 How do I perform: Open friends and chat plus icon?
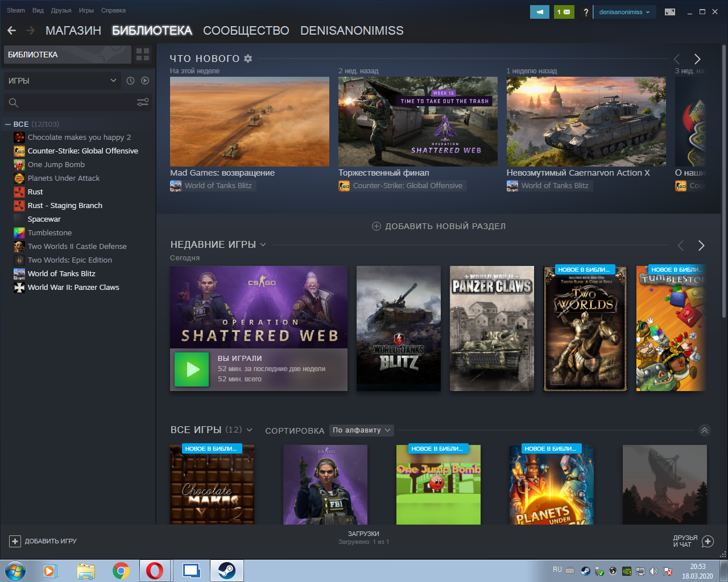pyautogui.click(x=708, y=542)
